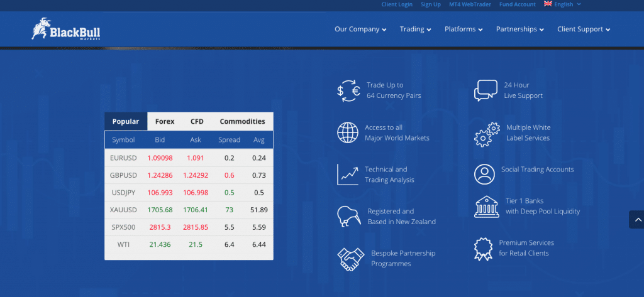The height and width of the screenshot is (297, 644).
Task: Click the Spread column header
Action: tap(229, 140)
